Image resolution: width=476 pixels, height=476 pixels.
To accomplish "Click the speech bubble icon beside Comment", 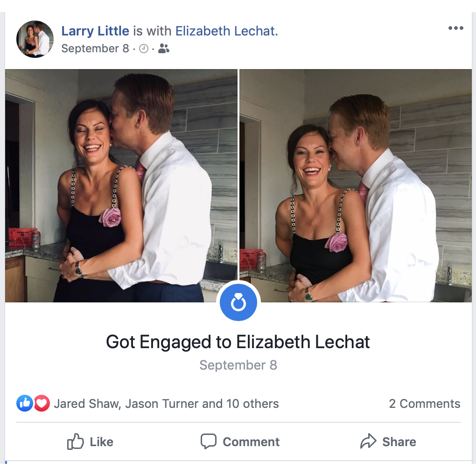I will 209,441.
